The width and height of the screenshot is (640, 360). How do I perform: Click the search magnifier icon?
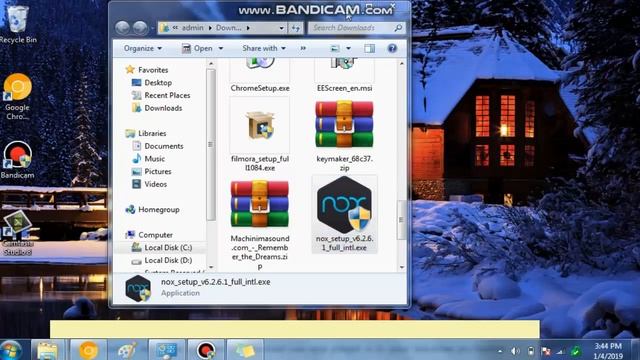tap(398, 28)
